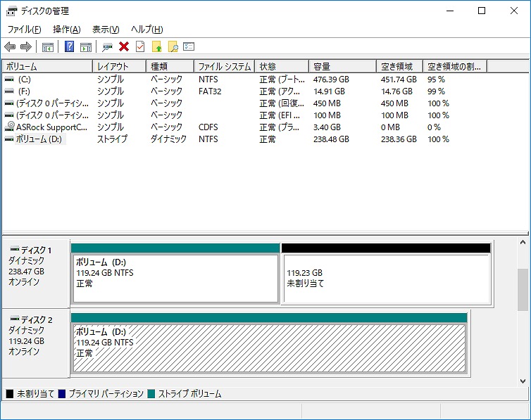Open the 操作(A) menu
Screen dimensions: 531x420
pyautogui.click(x=67, y=30)
